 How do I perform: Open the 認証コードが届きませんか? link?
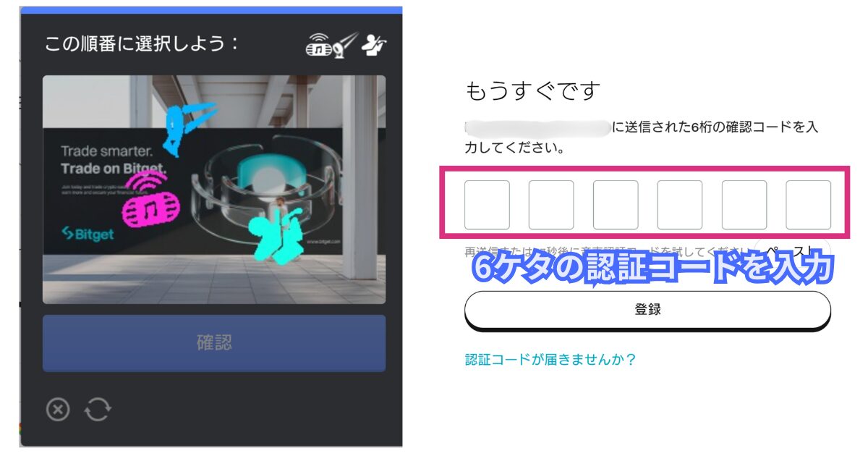coord(550,360)
